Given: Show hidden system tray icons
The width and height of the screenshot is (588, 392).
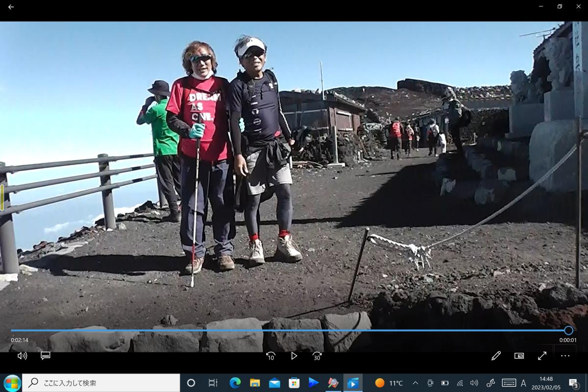Looking at the screenshot, I should 416,383.
